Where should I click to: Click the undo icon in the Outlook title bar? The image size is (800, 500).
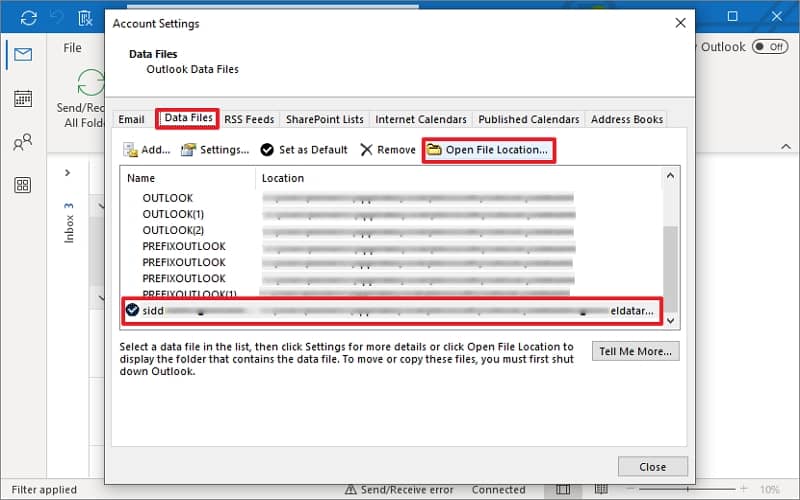(x=57, y=18)
